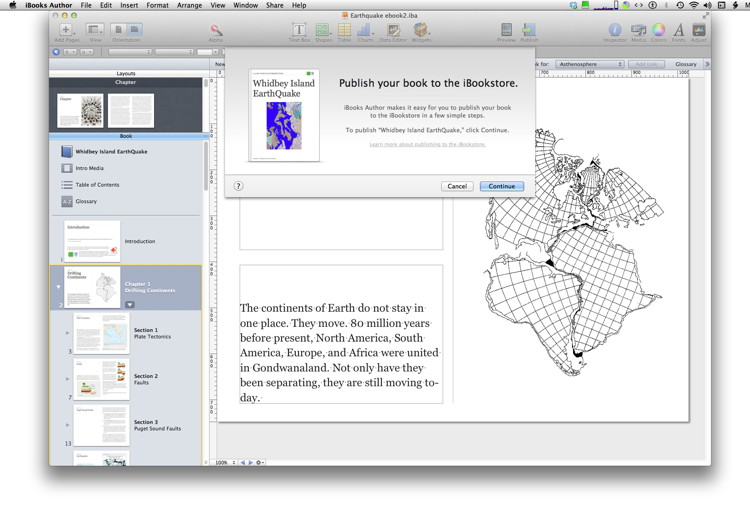Image resolution: width=750 pixels, height=507 pixels.
Task: Click the Continue button
Action: [502, 186]
